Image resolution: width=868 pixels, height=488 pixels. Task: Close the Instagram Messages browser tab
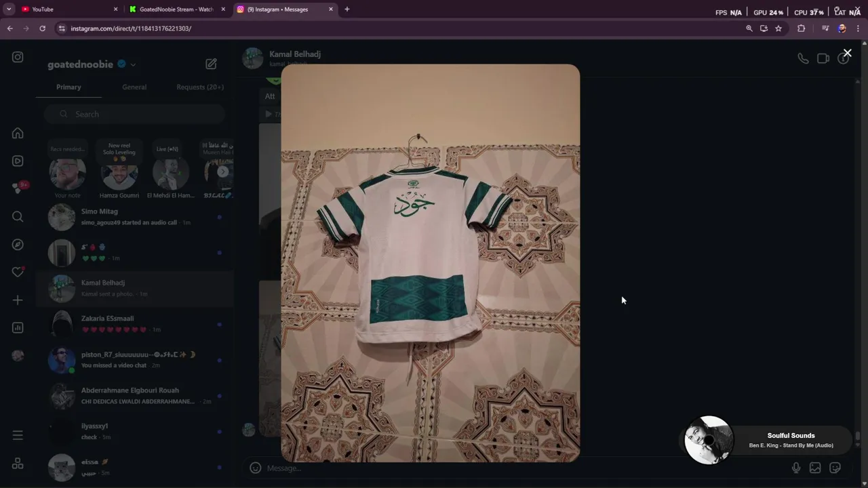pyautogui.click(x=331, y=9)
